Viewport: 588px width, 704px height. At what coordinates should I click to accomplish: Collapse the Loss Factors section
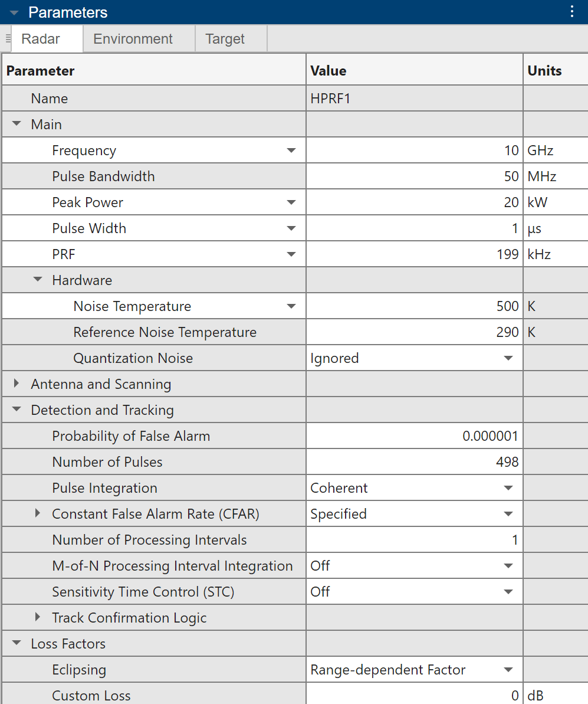point(17,644)
